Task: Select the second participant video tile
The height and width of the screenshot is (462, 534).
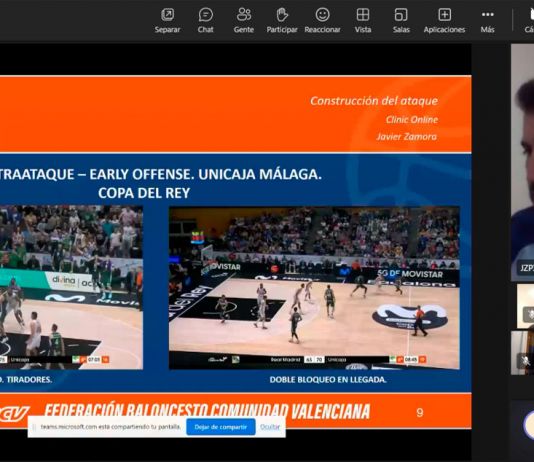Action: pyautogui.click(x=525, y=306)
